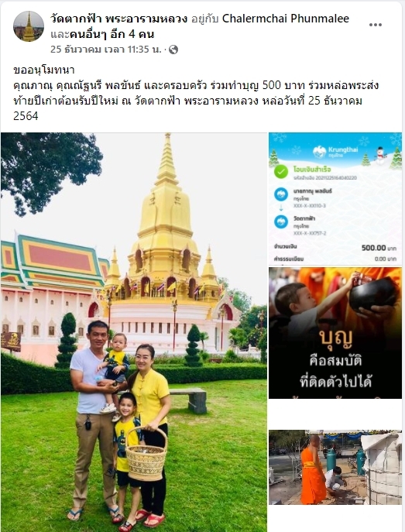Screen dimensions: 405x532
Task: Click the Krungthai bank logo in slip
Action: click(x=335, y=151)
